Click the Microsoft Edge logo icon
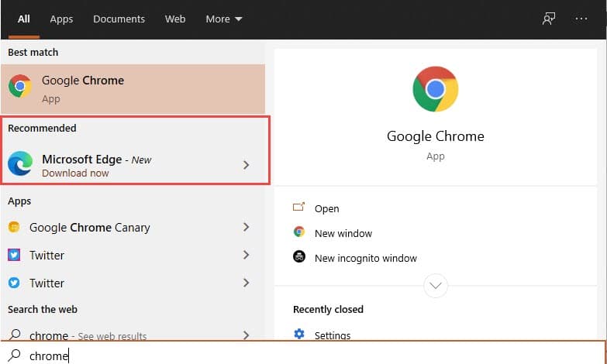This screenshot has height=364, width=607. pos(19,164)
